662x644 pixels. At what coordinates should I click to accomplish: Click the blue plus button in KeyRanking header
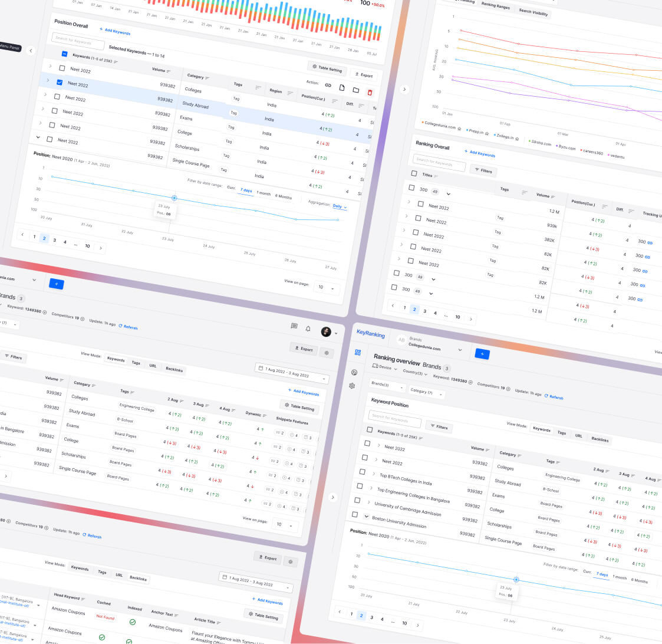pos(482,354)
